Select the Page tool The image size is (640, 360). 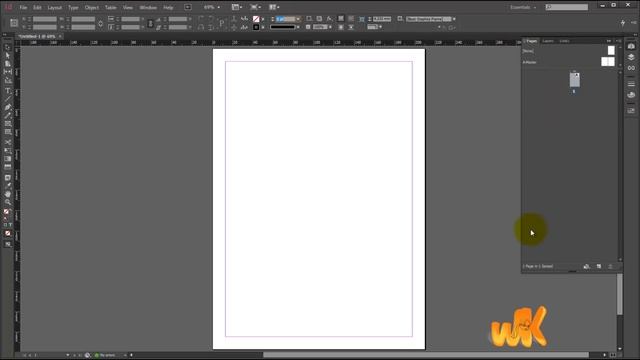[x=8, y=64]
